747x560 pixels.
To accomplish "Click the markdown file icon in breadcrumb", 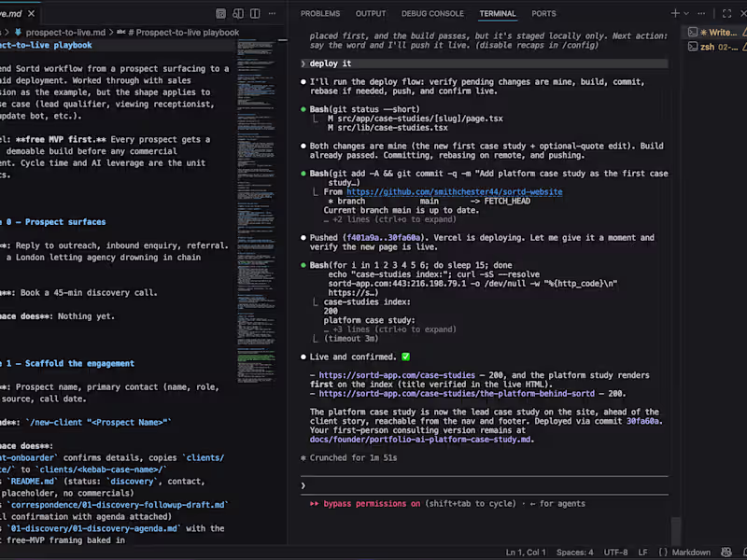I will [x=18, y=33].
